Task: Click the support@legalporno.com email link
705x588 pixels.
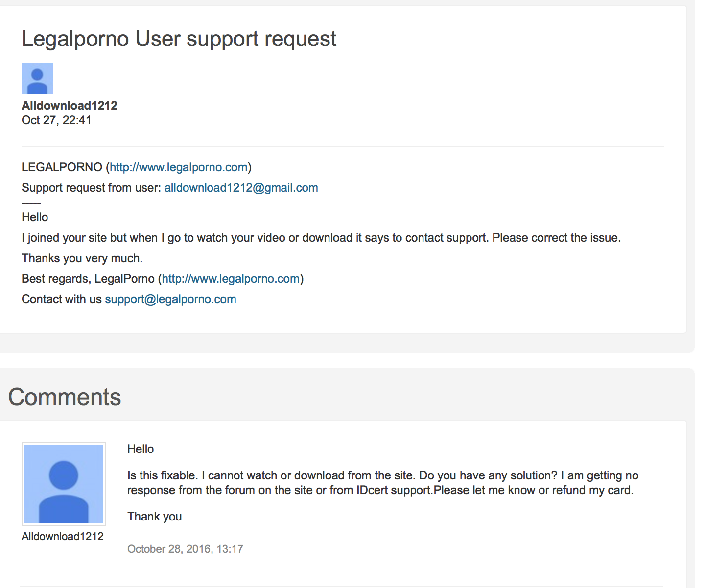Action: coord(170,299)
